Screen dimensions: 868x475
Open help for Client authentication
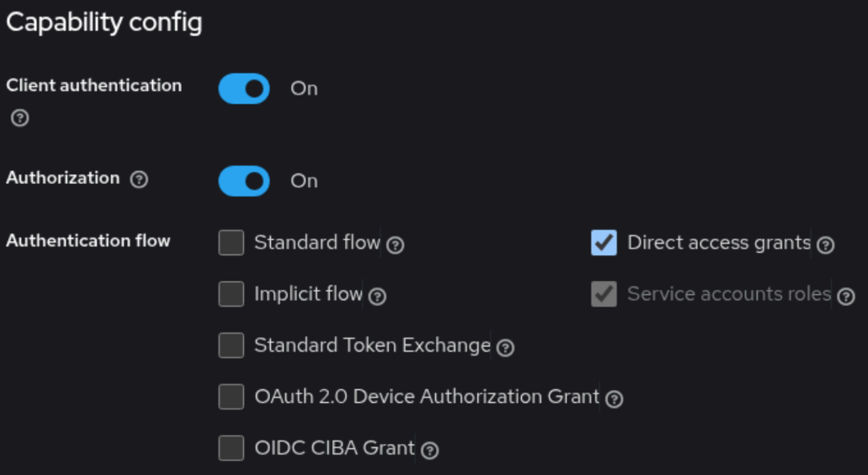click(x=20, y=119)
